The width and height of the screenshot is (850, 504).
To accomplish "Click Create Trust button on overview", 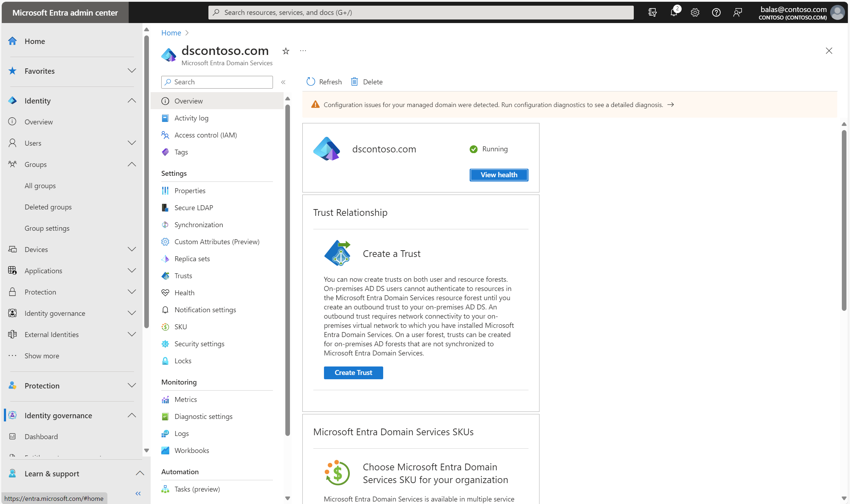I will [353, 373].
